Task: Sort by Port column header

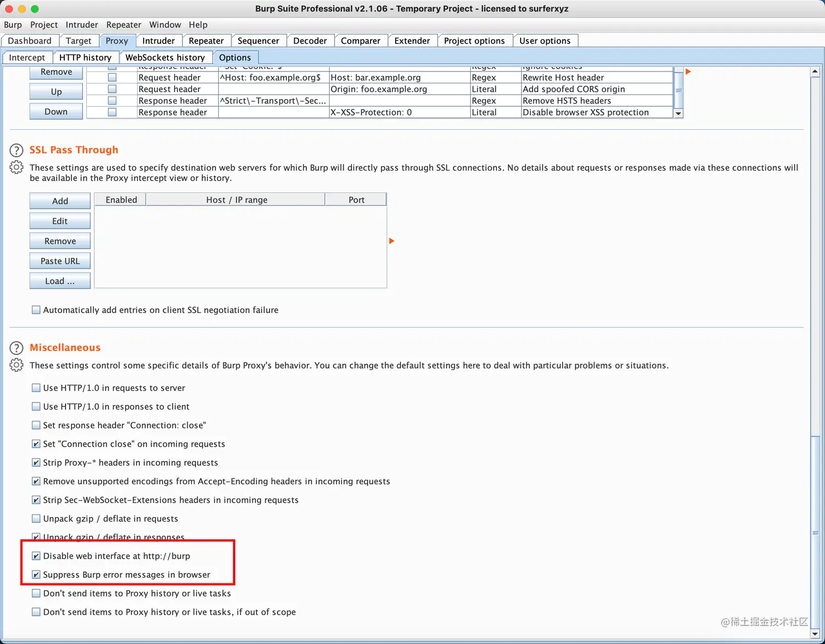Action: [356, 200]
